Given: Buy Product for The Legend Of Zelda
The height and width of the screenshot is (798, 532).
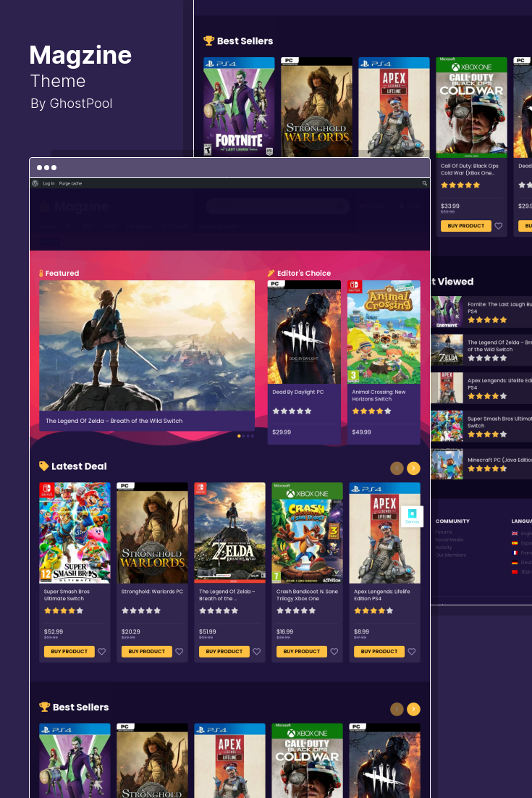Looking at the screenshot, I should click(x=224, y=652).
